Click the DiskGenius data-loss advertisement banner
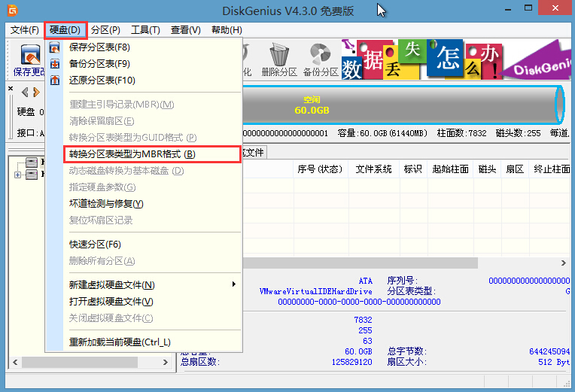The width and height of the screenshot is (575, 392). click(x=456, y=59)
